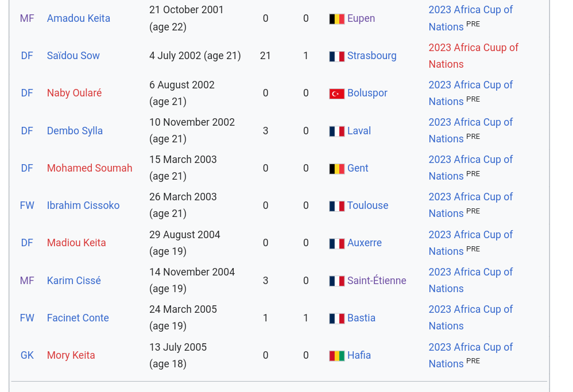Image resolution: width=573 pixels, height=392 pixels.
Task: Open Facinet Conte's player page
Action: [78, 318]
